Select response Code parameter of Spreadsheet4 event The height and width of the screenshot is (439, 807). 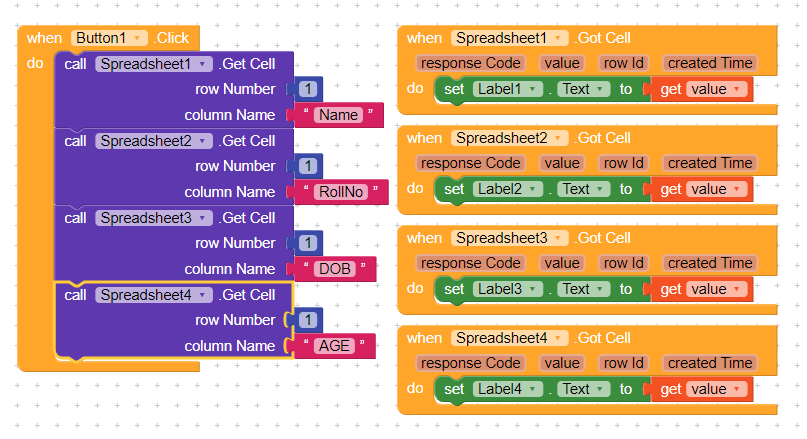(x=470, y=363)
